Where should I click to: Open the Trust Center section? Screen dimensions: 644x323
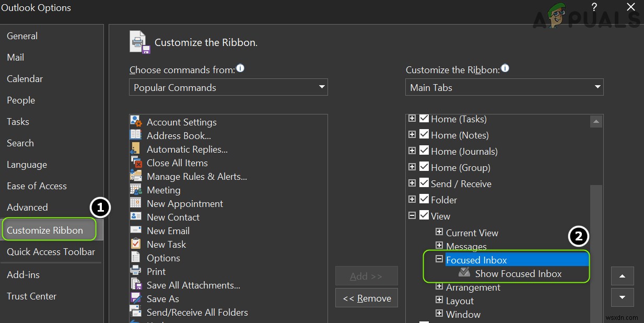(x=31, y=296)
